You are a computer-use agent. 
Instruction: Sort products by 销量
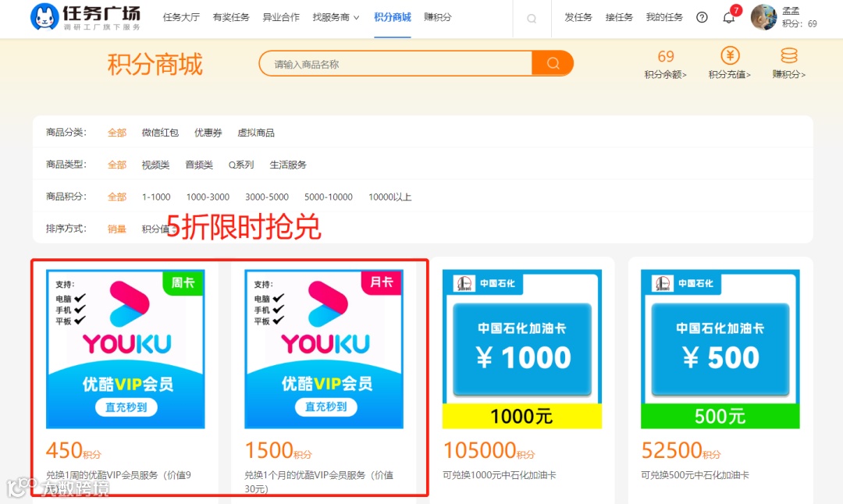coord(116,229)
